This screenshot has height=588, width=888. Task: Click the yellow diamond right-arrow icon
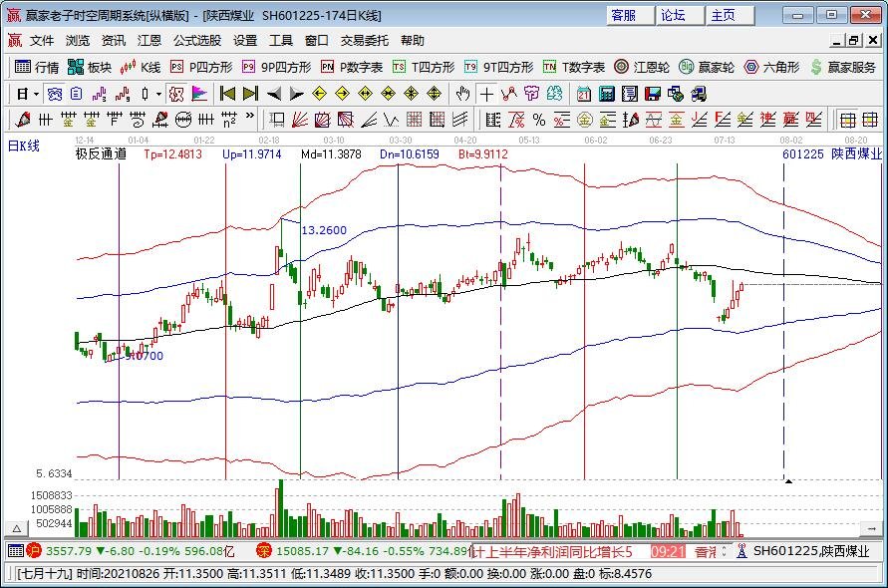(342, 94)
